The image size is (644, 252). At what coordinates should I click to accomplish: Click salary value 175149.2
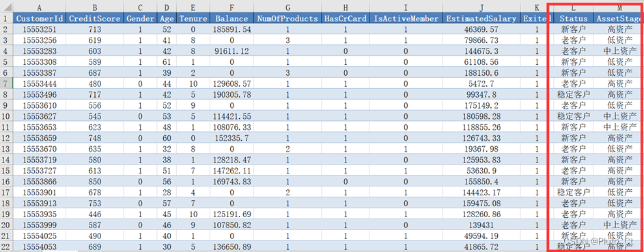click(x=481, y=105)
